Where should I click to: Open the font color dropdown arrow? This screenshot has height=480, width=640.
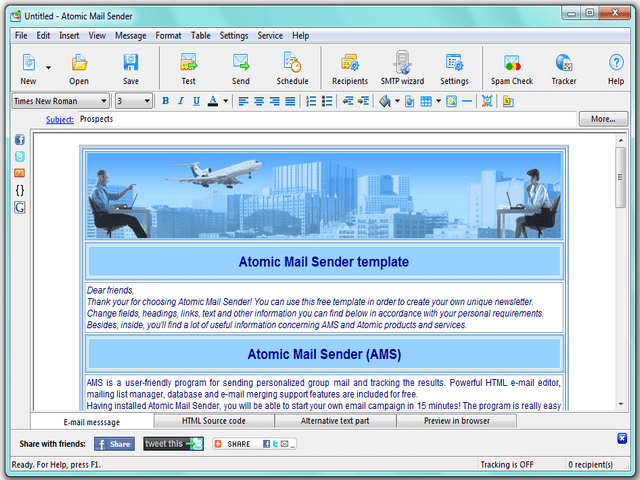point(226,101)
